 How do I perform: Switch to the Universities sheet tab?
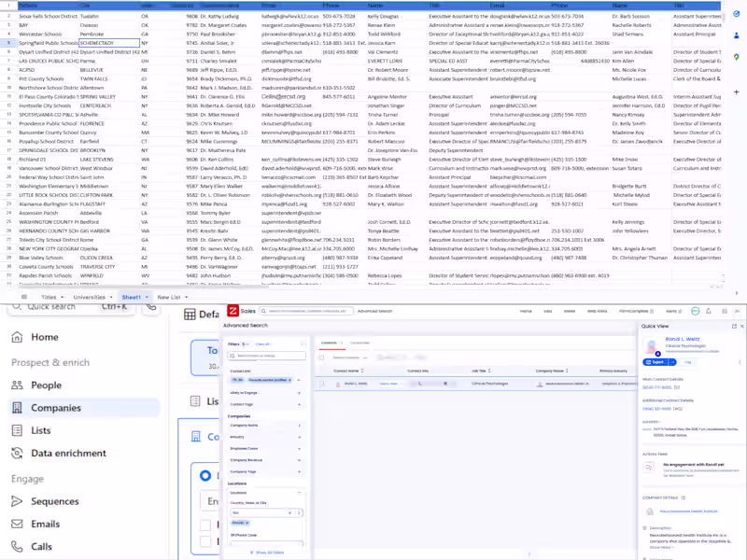[89, 297]
